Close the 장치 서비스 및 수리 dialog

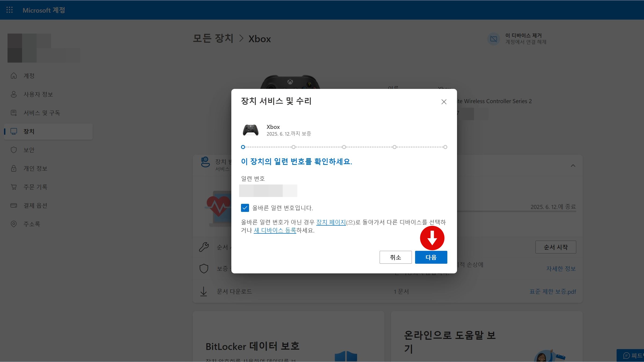[444, 102]
